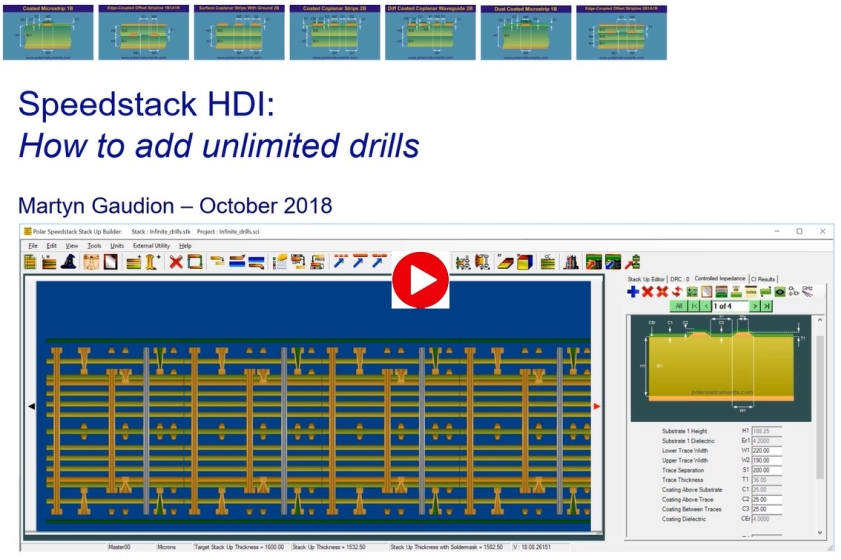This screenshot has height=560, width=841.
Task: Click the green eye view icon
Action: point(780,292)
